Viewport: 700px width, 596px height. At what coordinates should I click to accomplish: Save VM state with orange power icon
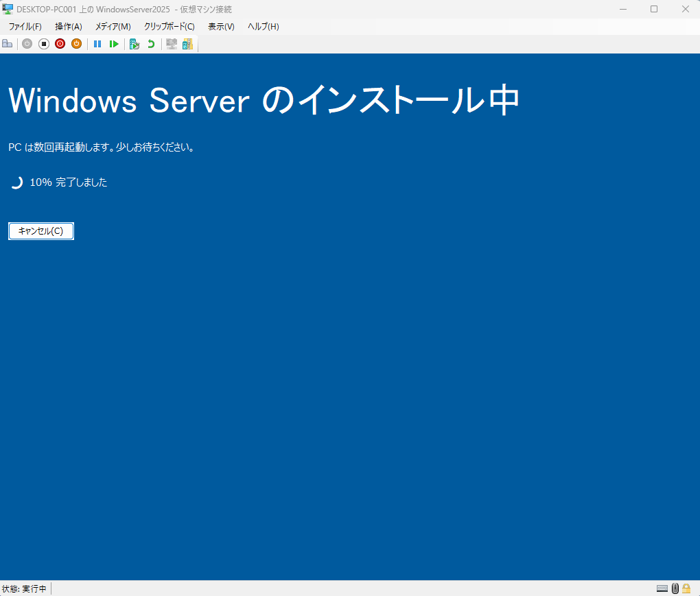[77, 44]
